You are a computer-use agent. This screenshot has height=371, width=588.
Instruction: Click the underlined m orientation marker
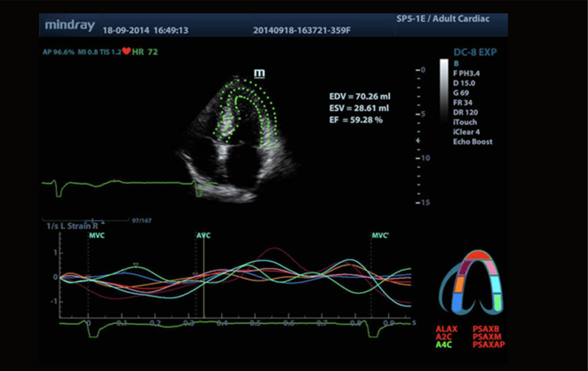[259, 73]
